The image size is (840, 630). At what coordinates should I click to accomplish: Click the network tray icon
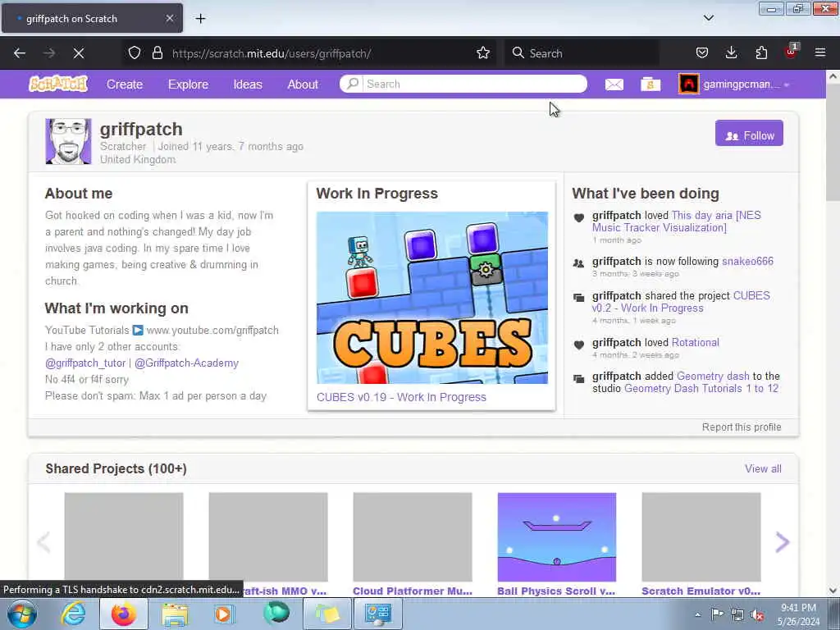click(x=737, y=615)
